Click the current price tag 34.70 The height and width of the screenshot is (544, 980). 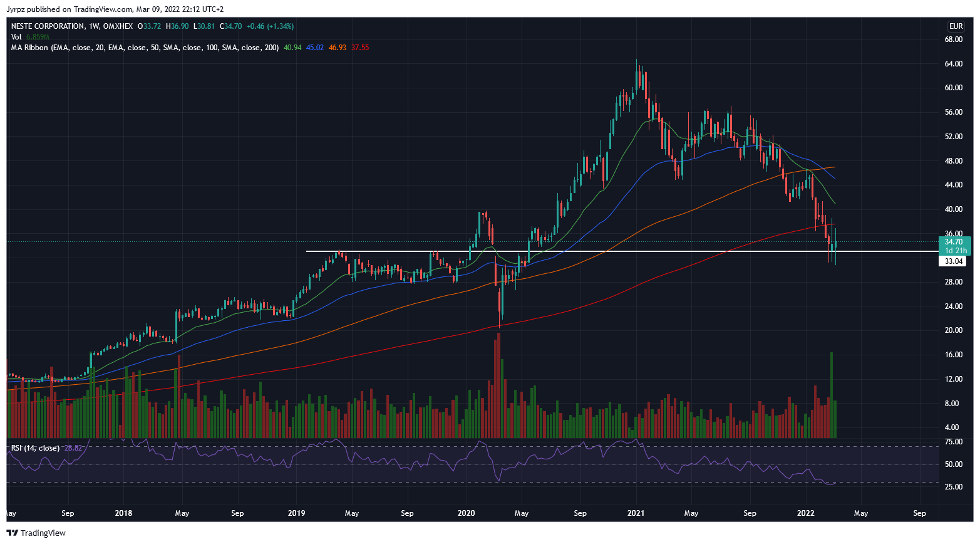point(954,242)
